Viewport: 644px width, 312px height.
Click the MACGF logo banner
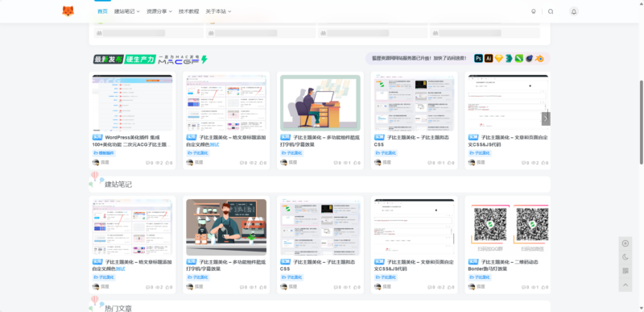point(183,59)
